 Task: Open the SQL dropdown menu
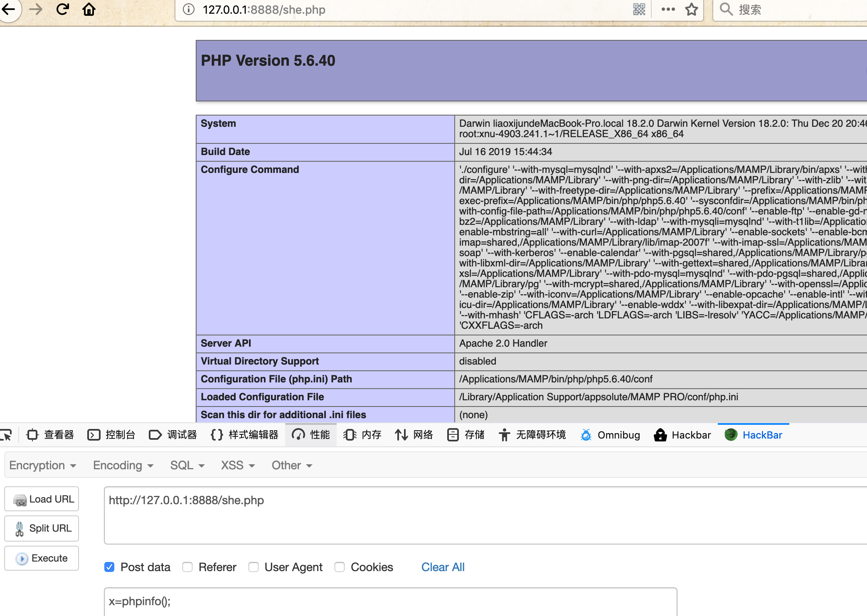[187, 466]
